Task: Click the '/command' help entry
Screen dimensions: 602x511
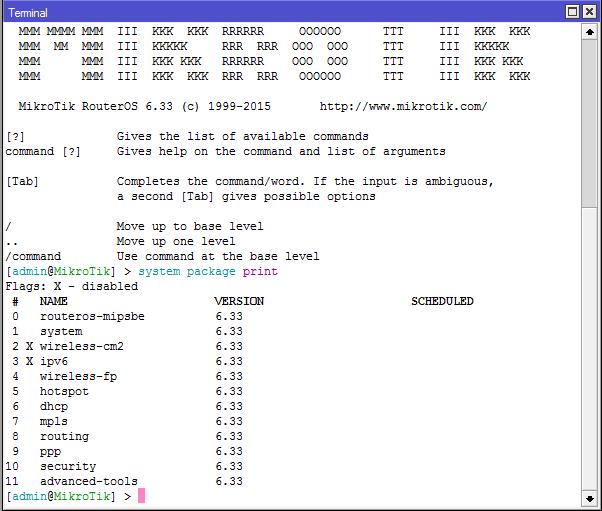Action: point(33,256)
